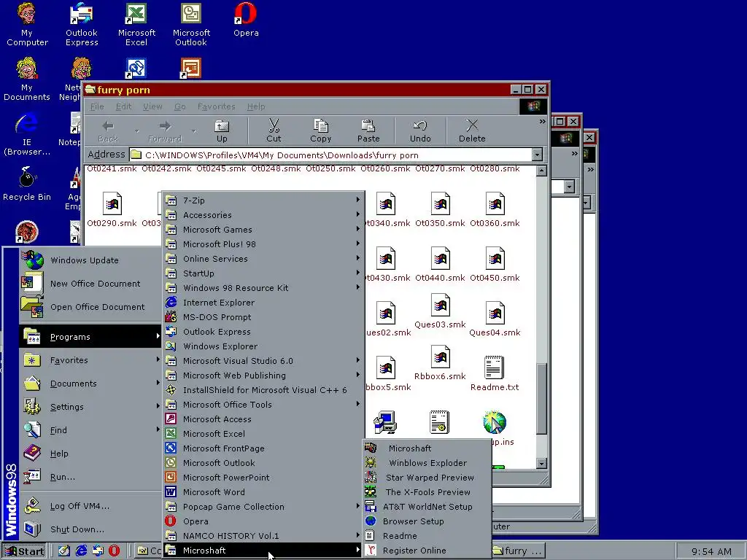Open the Back button history dropdown arrow
Screen dimensions: 747x560
coord(136,131)
